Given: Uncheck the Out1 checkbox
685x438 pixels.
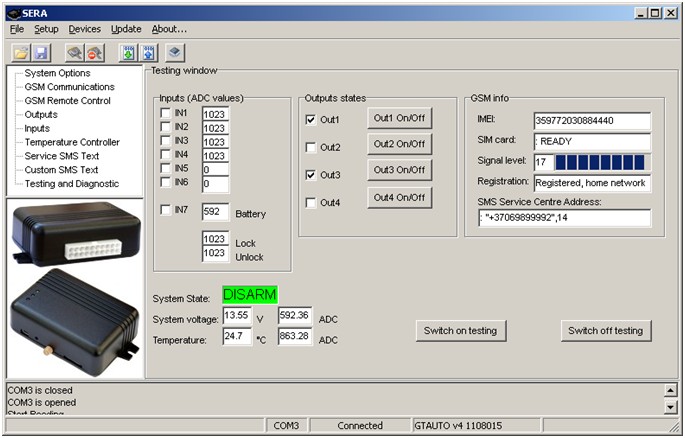Looking at the screenshot, I should (x=311, y=120).
